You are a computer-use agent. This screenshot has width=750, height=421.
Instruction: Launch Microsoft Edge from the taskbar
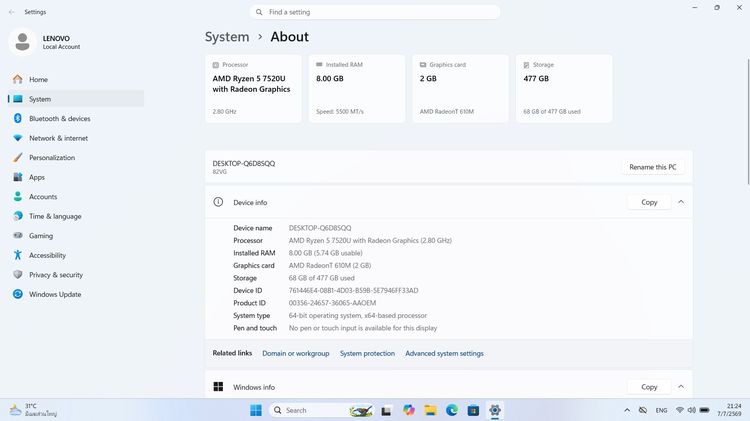452,410
